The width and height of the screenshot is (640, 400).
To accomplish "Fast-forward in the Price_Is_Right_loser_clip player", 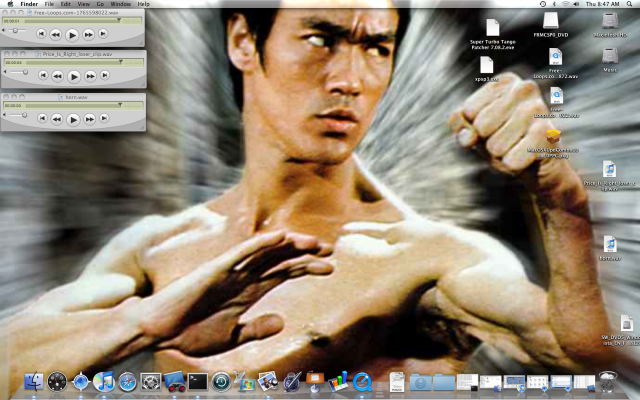I will click(x=90, y=76).
